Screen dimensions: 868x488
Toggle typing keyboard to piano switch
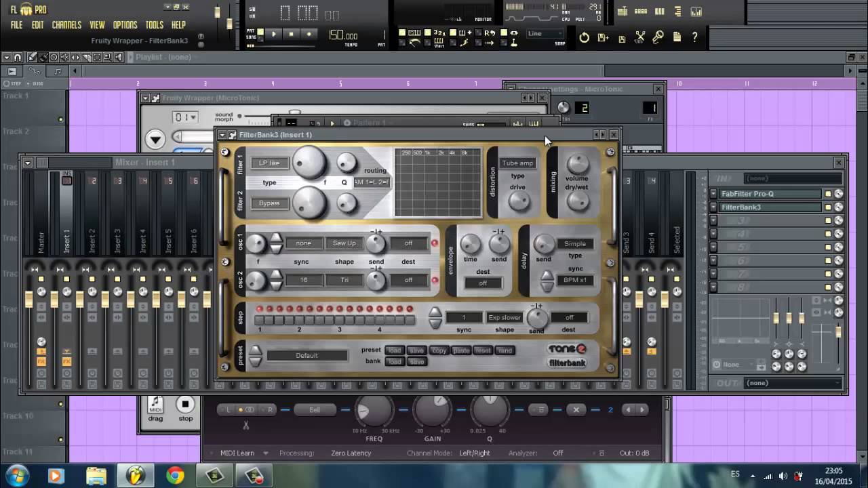(402, 32)
